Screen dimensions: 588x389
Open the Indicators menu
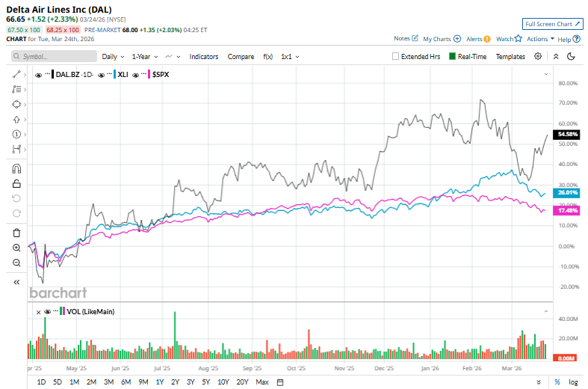click(x=204, y=57)
